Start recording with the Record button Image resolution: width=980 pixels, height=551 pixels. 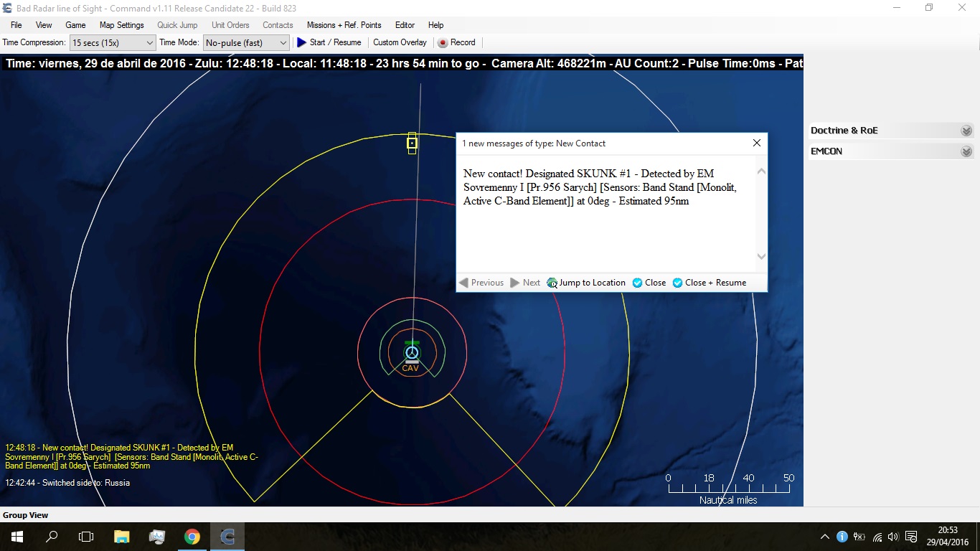[457, 42]
